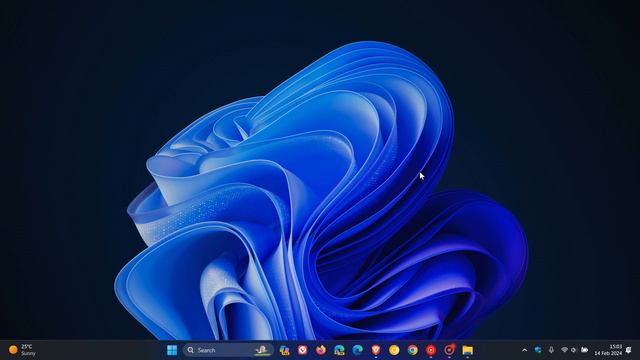Open the clock showing 14 Feb 2024
This screenshot has width=640, height=360.
(x=608, y=350)
